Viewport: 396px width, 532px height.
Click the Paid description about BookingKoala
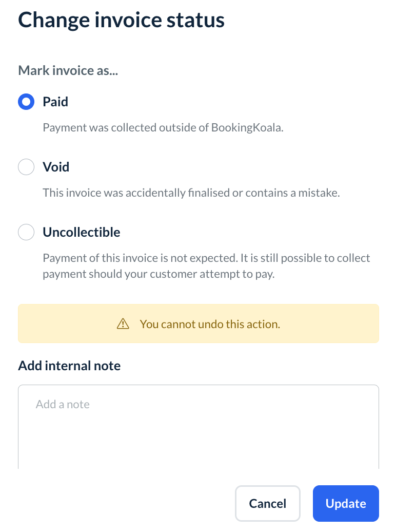pyautogui.click(x=163, y=127)
